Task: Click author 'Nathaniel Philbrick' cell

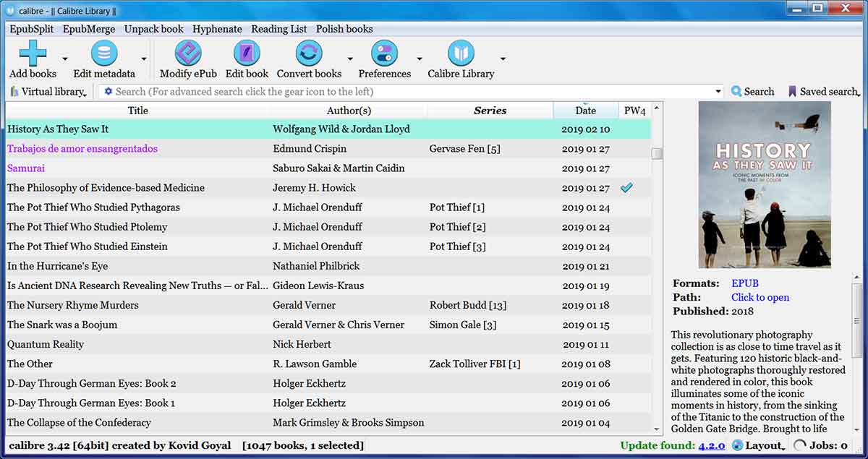Action: point(349,266)
